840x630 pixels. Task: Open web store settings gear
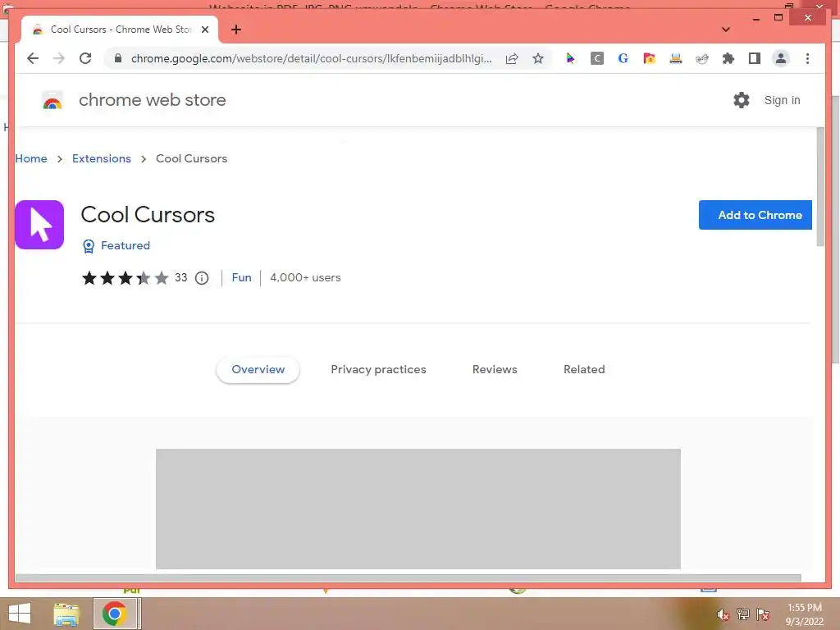pos(742,100)
